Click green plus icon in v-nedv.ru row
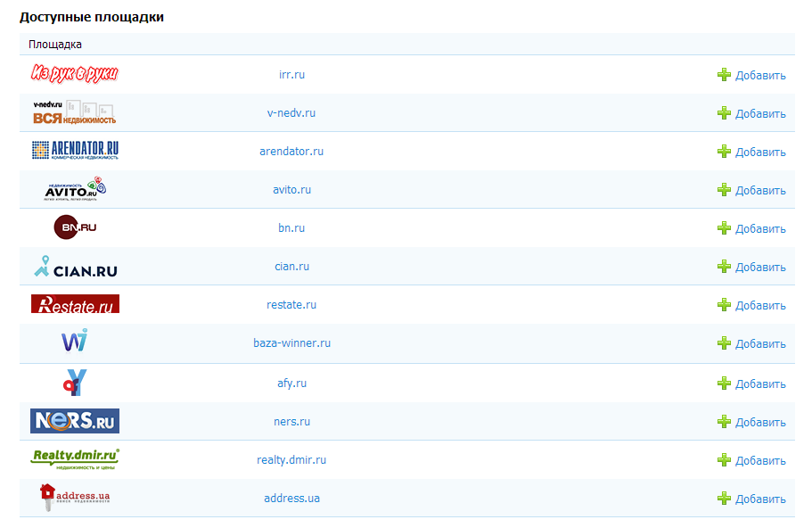 coord(724,113)
